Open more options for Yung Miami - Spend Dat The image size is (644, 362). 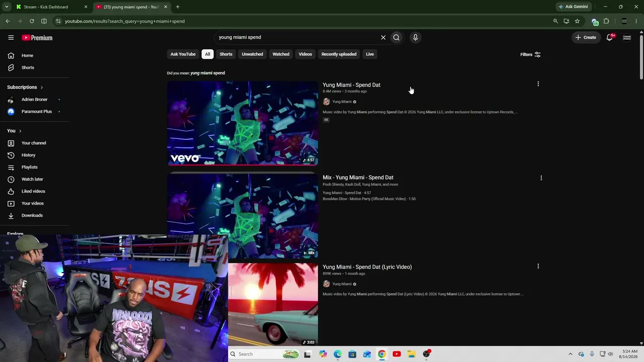(x=538, y=84)
